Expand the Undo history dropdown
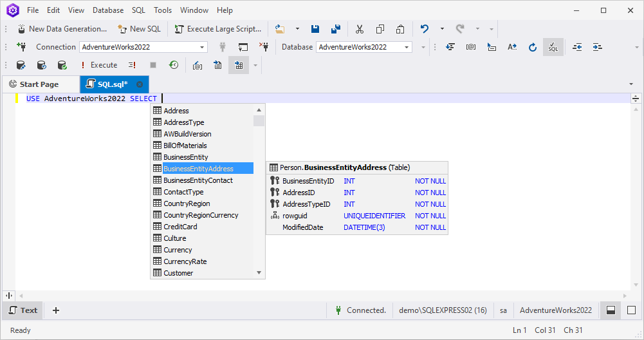Viewport: 644px width, 340px height. pos(442,29)
